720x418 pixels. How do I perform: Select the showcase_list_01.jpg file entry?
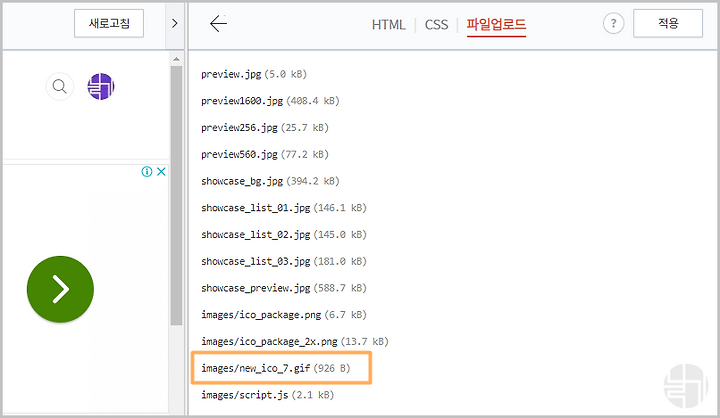point(284,208)
